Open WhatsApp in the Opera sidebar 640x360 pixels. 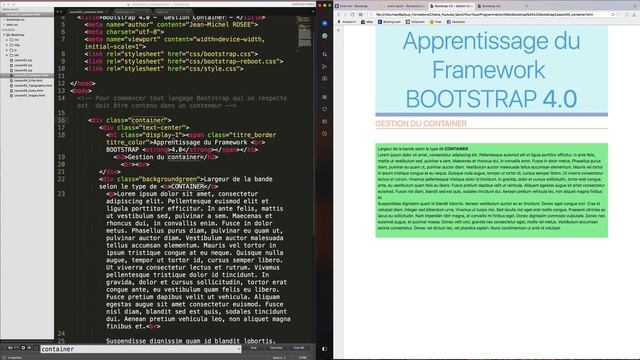[x=324, y=36]
